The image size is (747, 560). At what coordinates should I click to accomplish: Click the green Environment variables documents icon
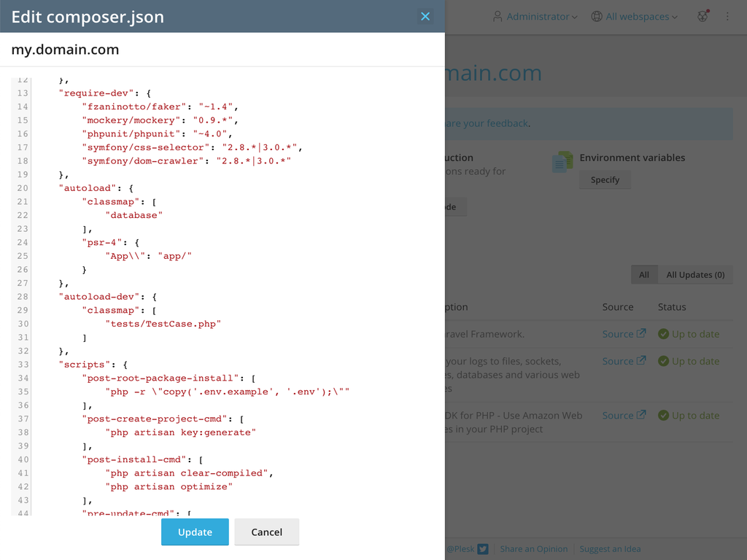(562, 162)
